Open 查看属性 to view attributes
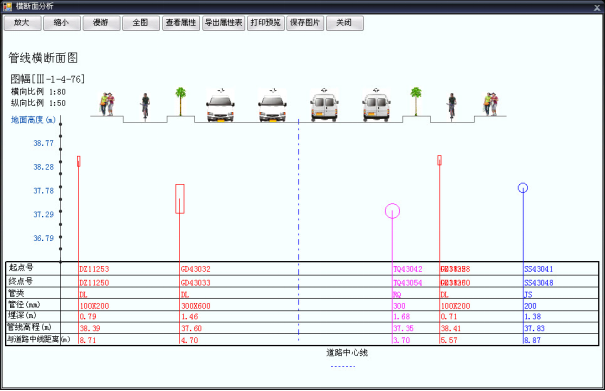The height and width of the screenshot is (391, 605). (181, 23)
